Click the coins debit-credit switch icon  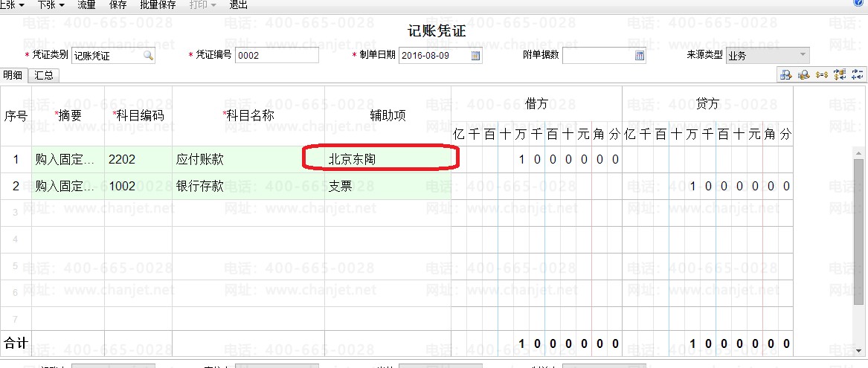[x=840, y=74]
